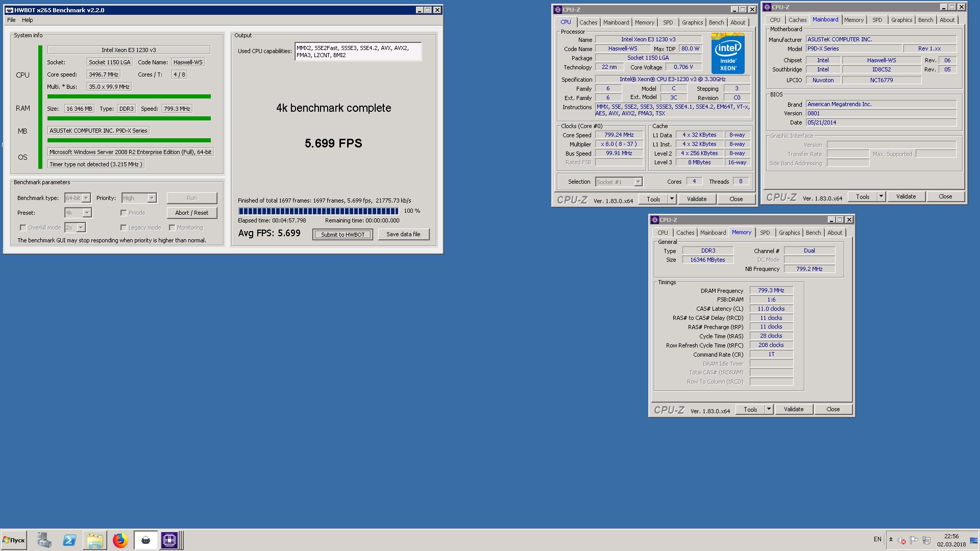
Task: Click Mainboard model P9D-X Series field
Action: (854, 48)
